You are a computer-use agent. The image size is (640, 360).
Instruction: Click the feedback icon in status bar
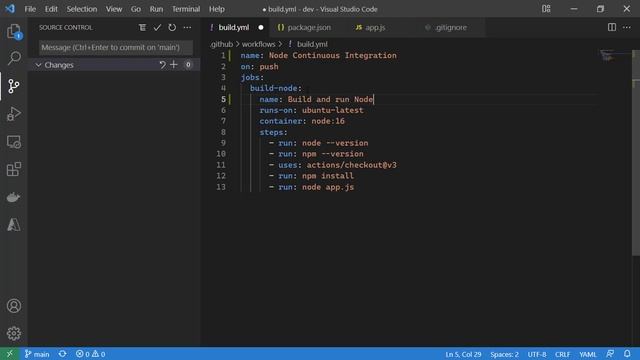point(610,354)
